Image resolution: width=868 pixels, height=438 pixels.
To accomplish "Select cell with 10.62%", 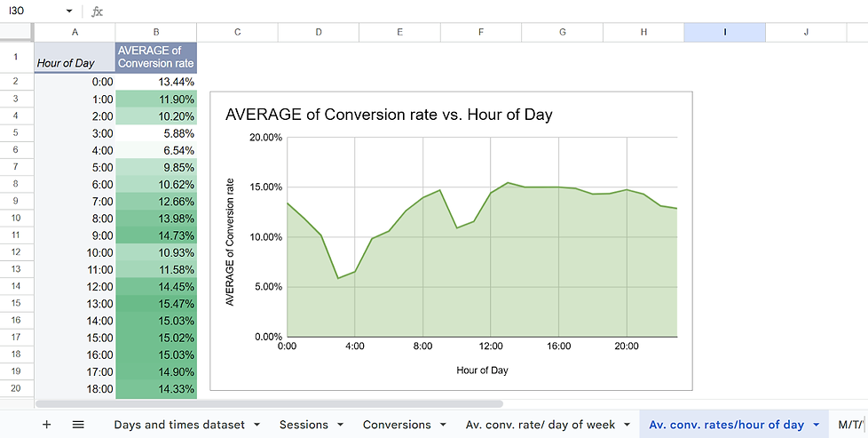I will click(156, 184).
